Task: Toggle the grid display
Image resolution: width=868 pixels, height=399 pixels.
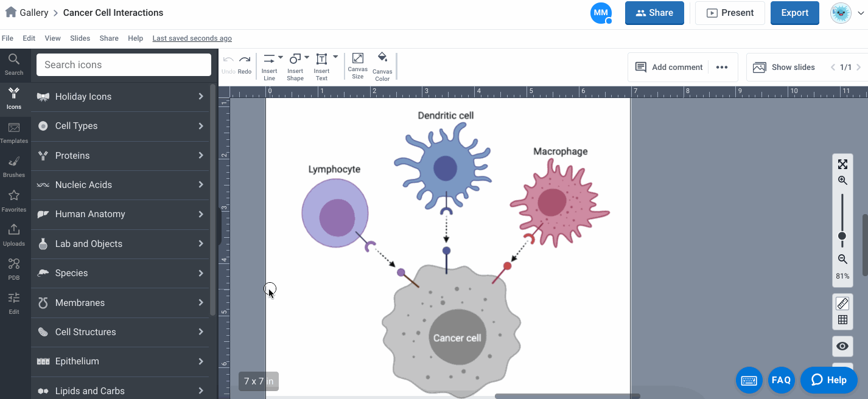Action: pos(842,320)
